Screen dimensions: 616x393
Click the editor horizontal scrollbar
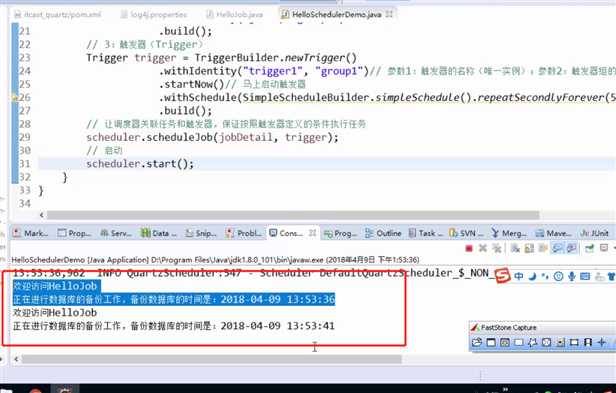point(293,215)
